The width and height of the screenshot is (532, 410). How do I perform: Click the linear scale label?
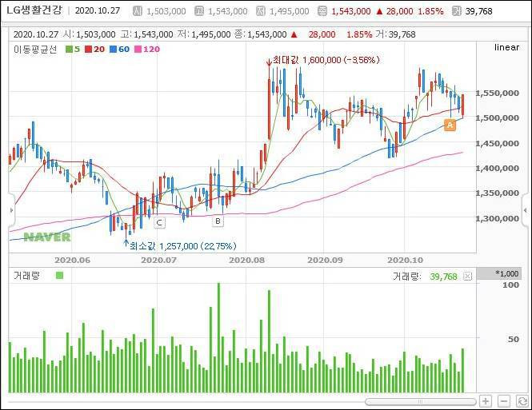point(506,47)
